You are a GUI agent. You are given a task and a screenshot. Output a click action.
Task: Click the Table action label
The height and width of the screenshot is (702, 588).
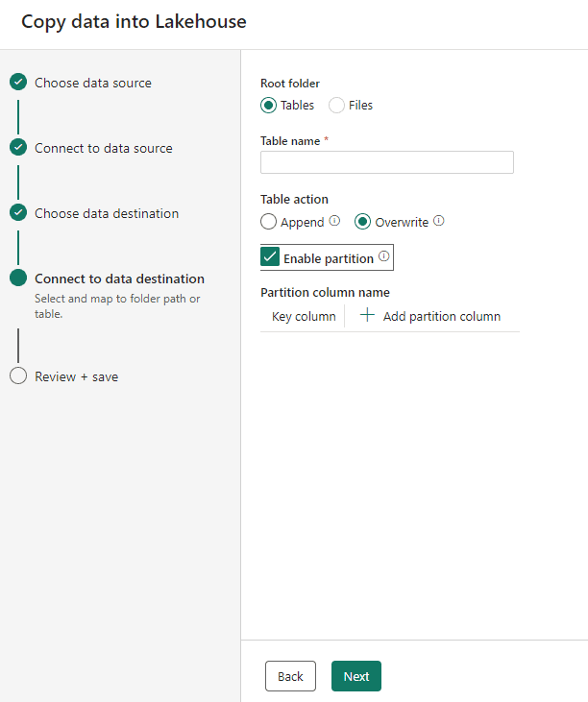(x=294, y=199)
